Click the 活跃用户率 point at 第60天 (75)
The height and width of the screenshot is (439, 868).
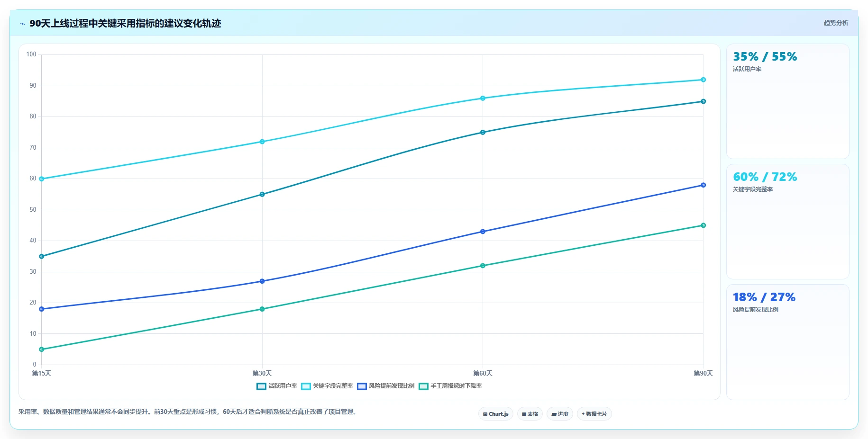[483, 132]
